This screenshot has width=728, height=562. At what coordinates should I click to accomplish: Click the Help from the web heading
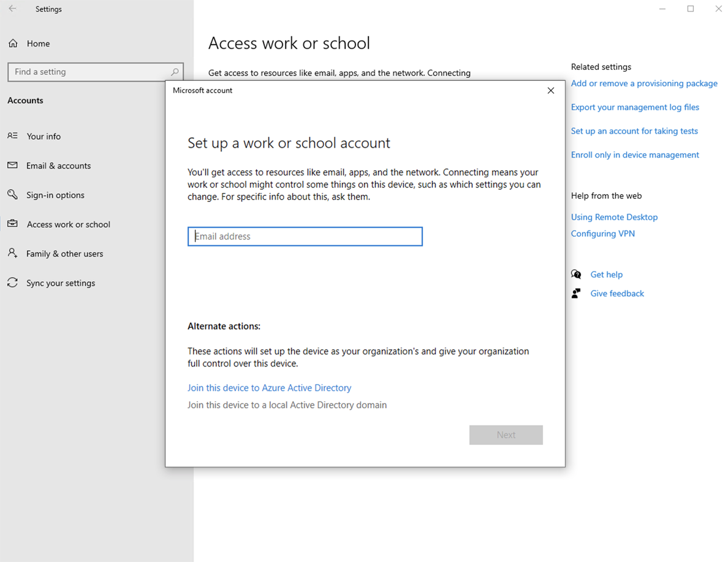coord(606,196)
